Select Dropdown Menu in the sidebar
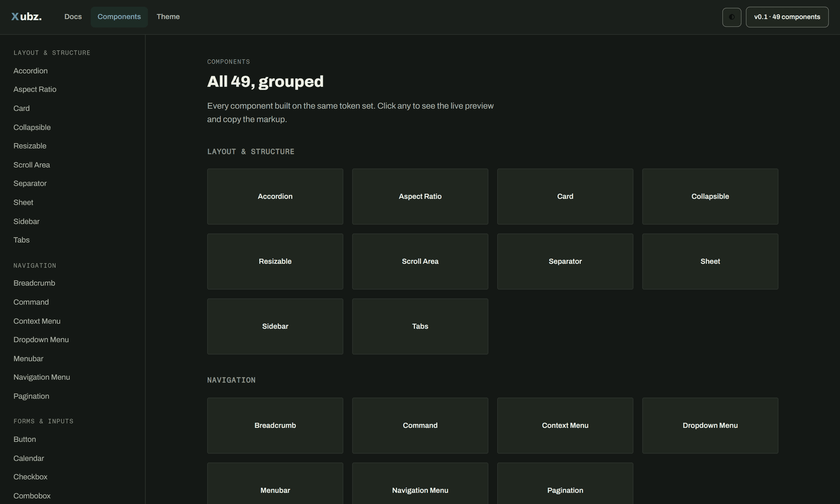The image size is (840, 504). 41,339
